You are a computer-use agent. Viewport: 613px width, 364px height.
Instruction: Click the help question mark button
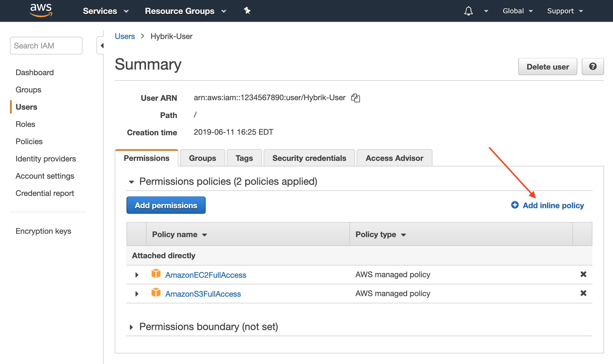[x=593, y=67]
